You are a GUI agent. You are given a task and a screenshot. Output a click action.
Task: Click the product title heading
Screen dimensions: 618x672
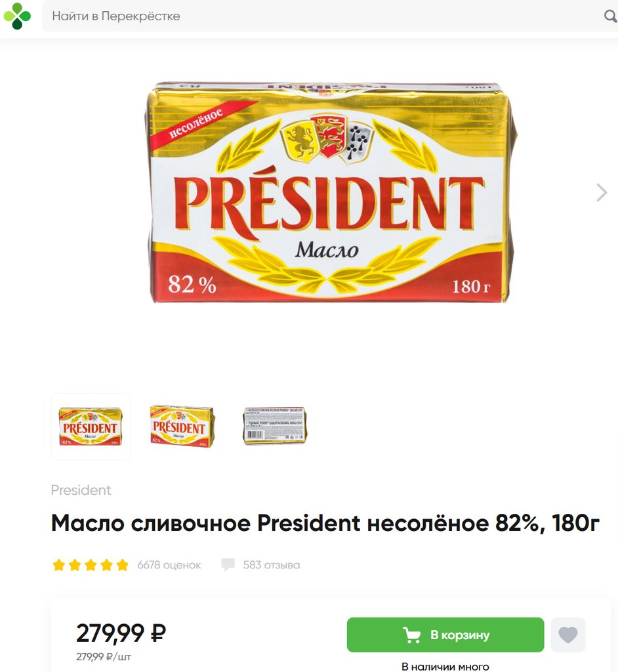pyautogui.click(x=325, y=523)
